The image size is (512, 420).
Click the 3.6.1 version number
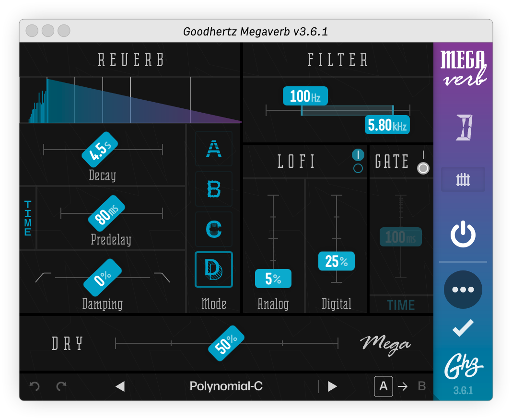point(463,390)
